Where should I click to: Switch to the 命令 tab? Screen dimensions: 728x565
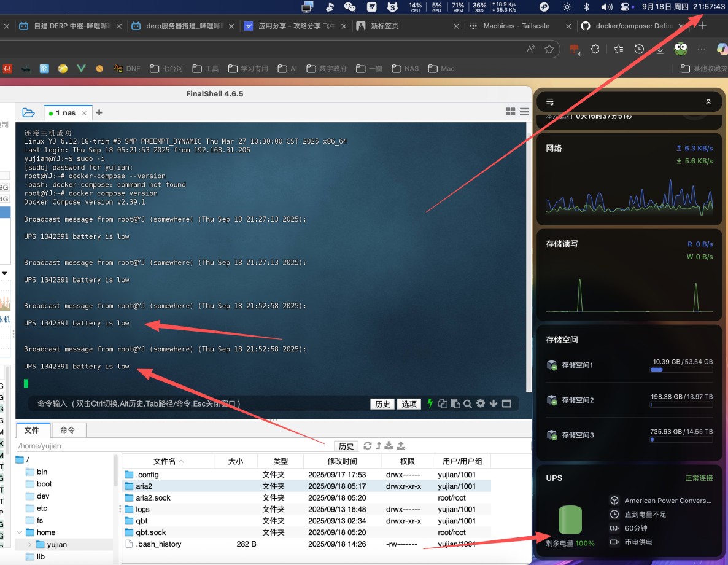click(68, 430)
